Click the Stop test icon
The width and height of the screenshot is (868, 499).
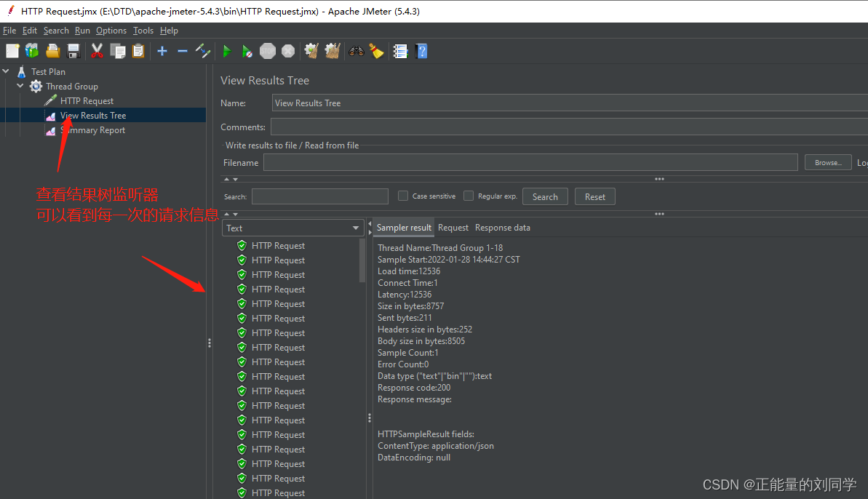267,52
